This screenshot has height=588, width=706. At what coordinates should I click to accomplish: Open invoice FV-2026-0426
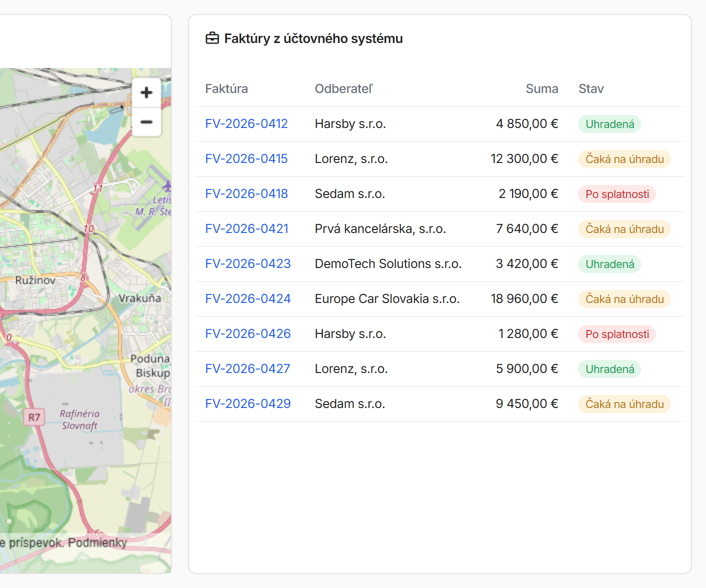tap(248, 334)
